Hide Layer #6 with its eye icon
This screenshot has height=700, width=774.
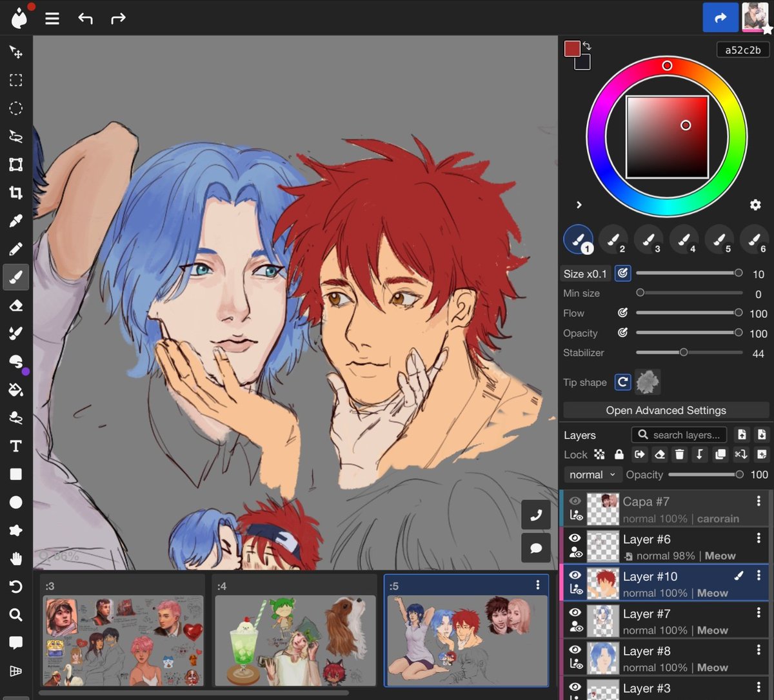[575, 538]
